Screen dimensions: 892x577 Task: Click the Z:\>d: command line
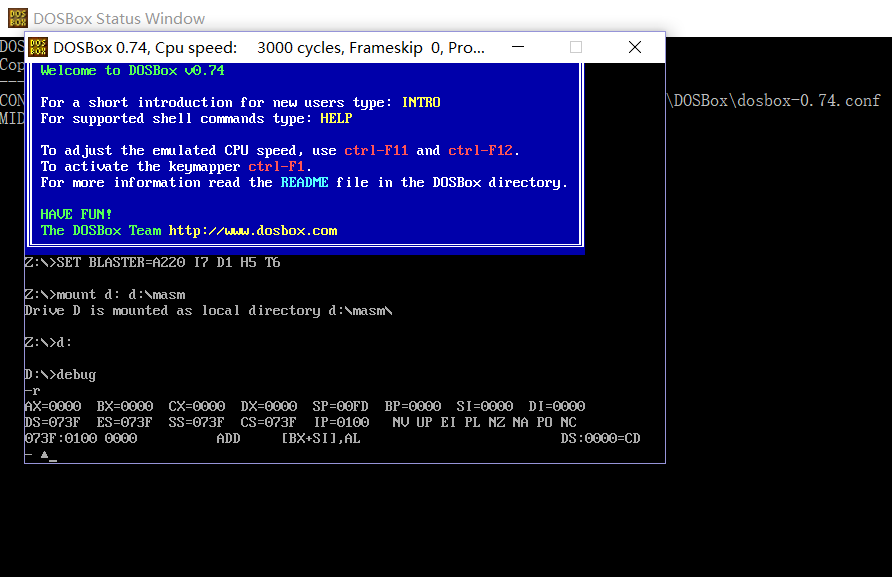(x=48, y=343)
